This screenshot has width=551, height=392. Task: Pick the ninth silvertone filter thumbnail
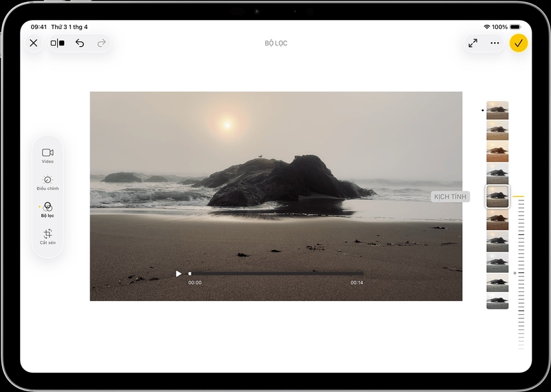coord(497,283)
